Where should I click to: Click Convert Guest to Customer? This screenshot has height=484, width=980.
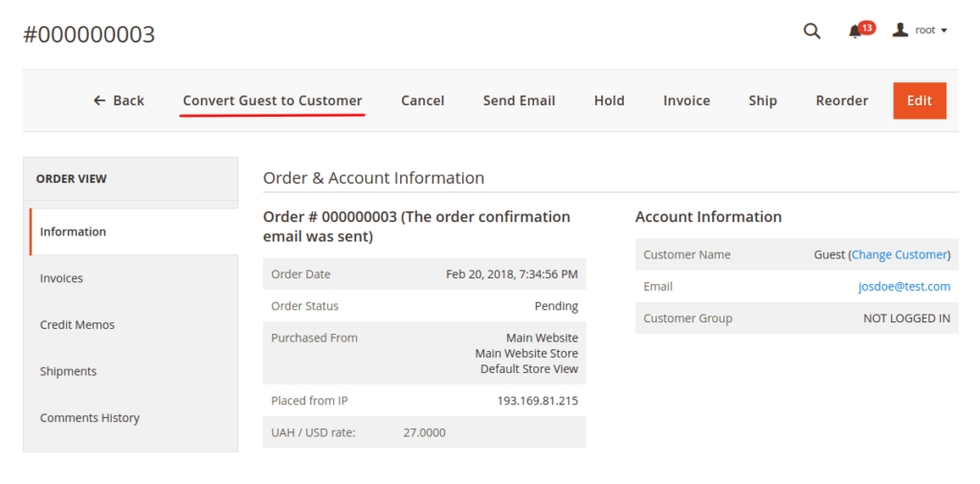pos(273,100)
